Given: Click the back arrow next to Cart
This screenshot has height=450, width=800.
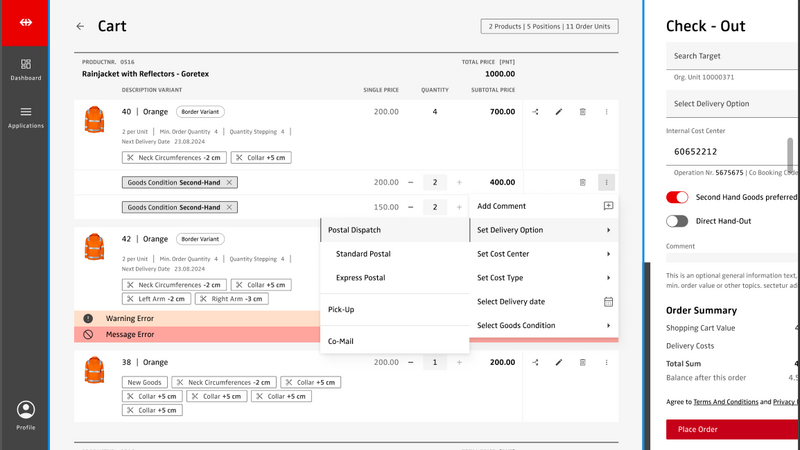Looking at the screenshot, I should pyautogui.click(x=80, y=27).
